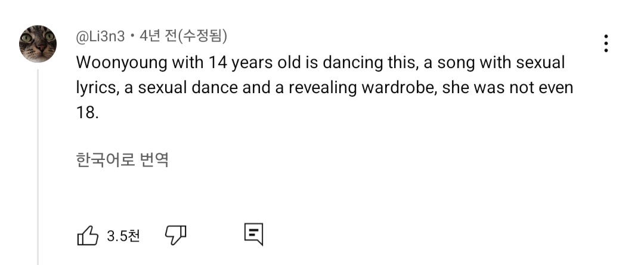Translate comment via "한국어로 번역"
The image size is (644, 265).
coord(122,160)
